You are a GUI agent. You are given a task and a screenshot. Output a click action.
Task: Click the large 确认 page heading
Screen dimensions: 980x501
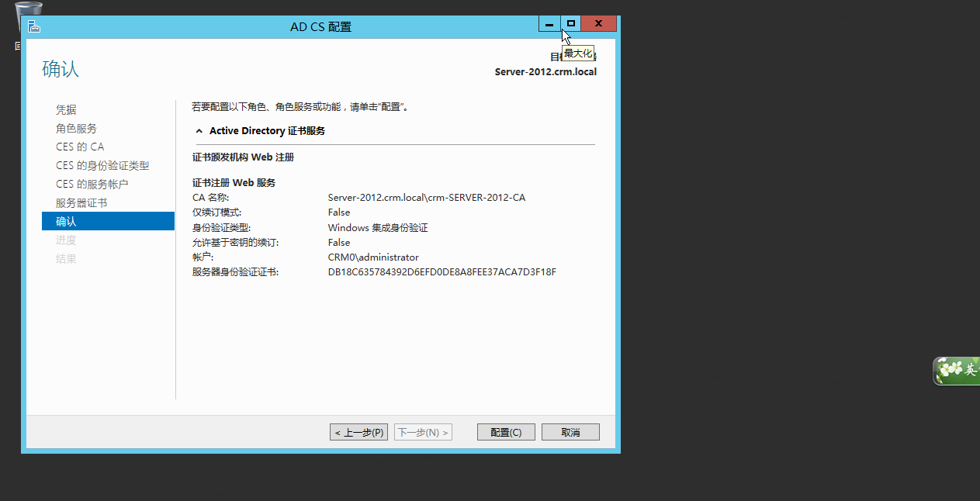(61, 69)
